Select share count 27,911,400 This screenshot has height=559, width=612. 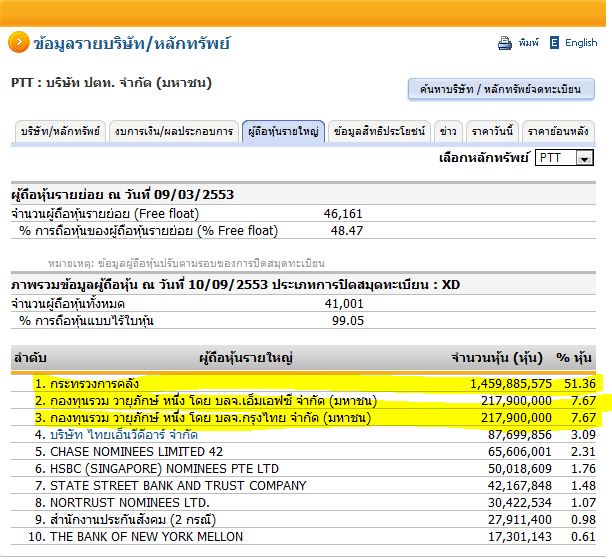click(520, 520)
